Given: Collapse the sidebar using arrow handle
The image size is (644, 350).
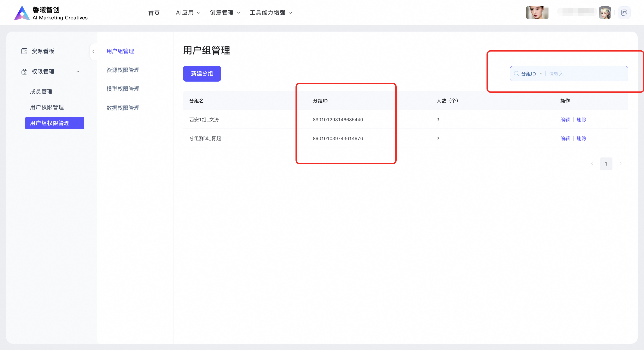Looking at the screenshot, I should 93,52.
